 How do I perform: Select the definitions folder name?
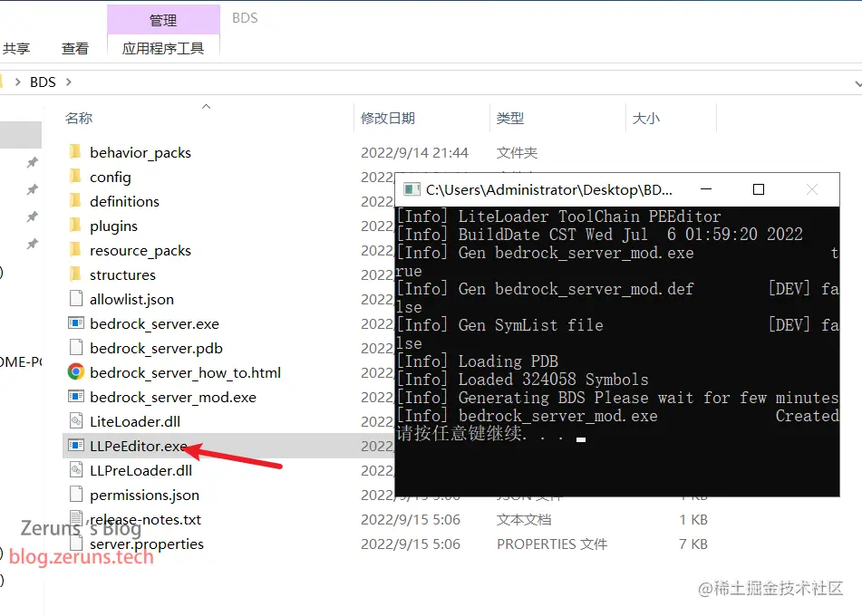125,201
